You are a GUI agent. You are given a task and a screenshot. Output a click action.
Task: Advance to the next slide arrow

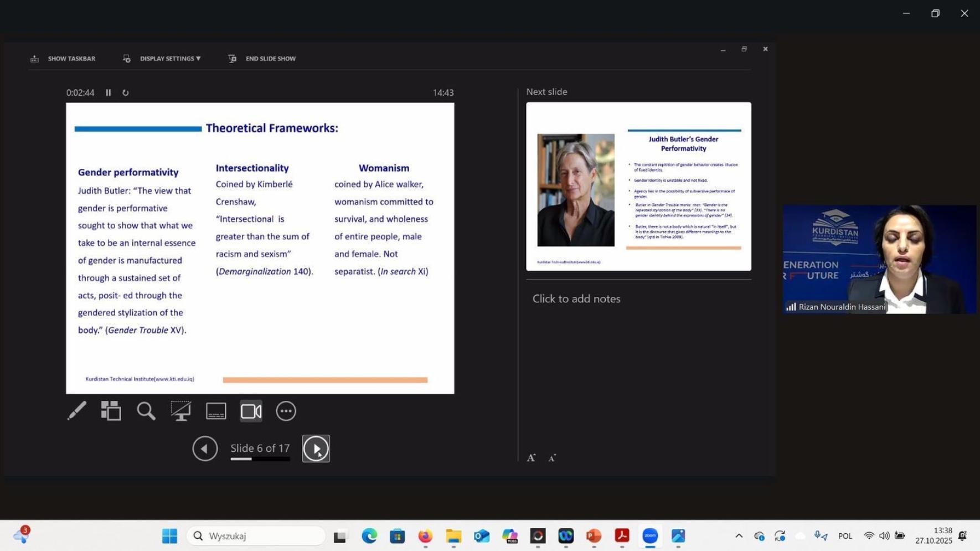[x=316, y=449]
